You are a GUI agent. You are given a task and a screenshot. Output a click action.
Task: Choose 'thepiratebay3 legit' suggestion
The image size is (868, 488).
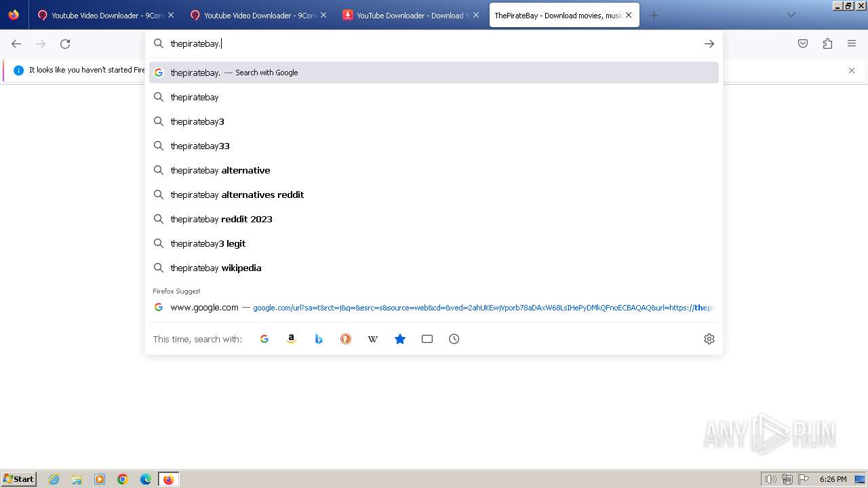434,243
